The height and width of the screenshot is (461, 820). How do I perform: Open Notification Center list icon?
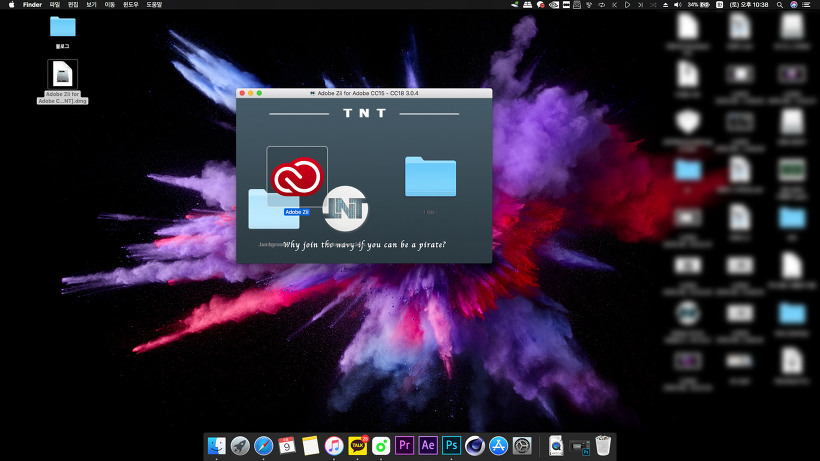807,5
